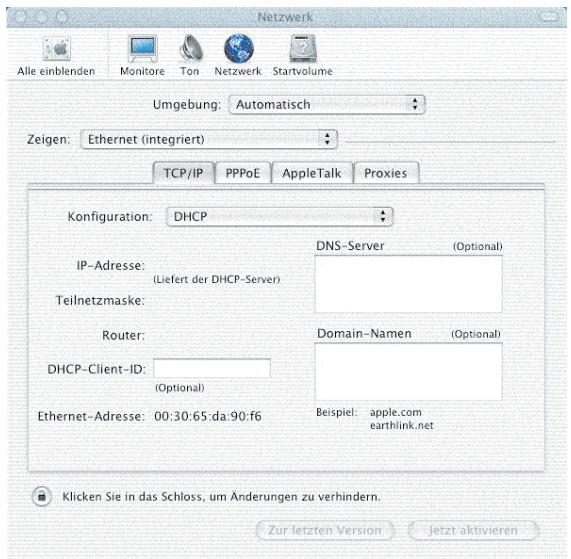Switch to the Proxies tab
Screen dimensions: 571x559
click(386, 173)
